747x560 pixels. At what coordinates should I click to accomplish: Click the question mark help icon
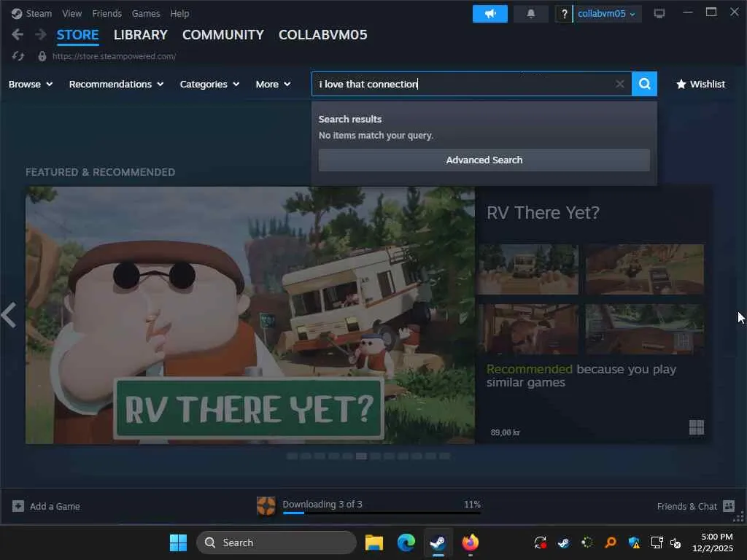564,14
